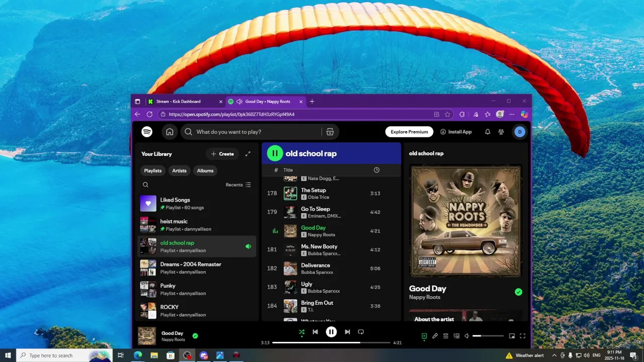Viewport: 644px width, 362px height.
Task: Skip to the previous track
Action: coord(315,332)
